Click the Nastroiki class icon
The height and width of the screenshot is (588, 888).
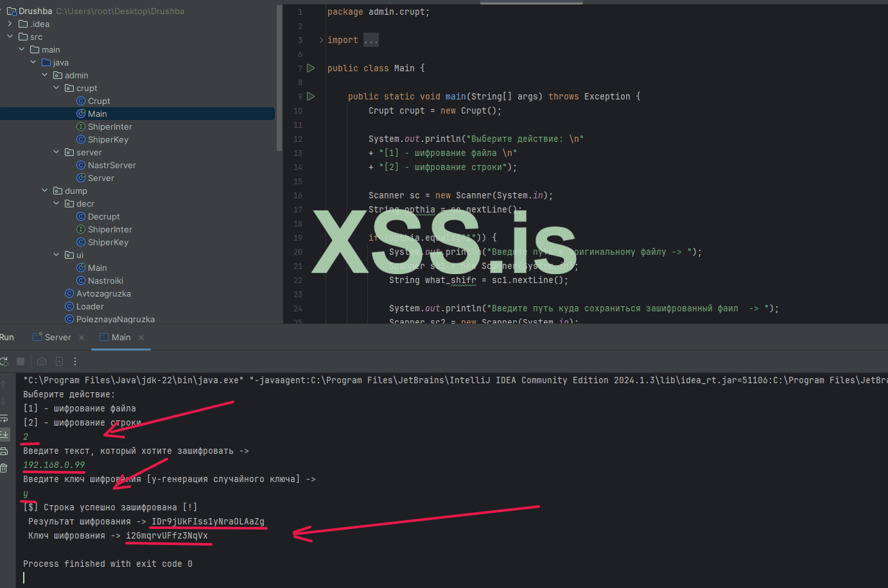[x=81, y=281]
